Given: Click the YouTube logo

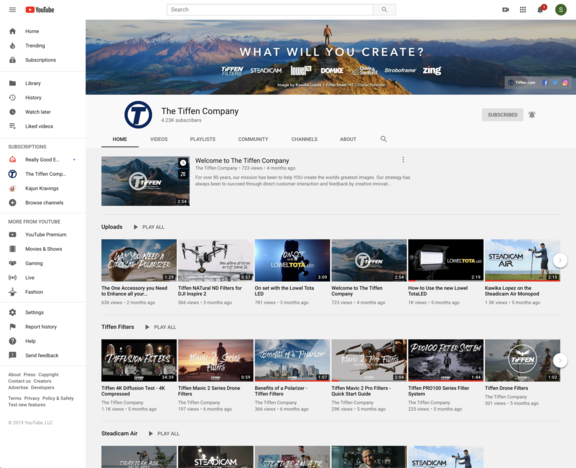Looking at the screenshot, I should click(x=40, y=10).
